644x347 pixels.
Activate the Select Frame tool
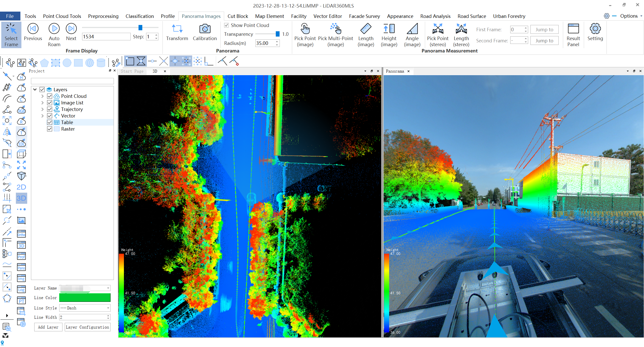(x=11, y=35)
